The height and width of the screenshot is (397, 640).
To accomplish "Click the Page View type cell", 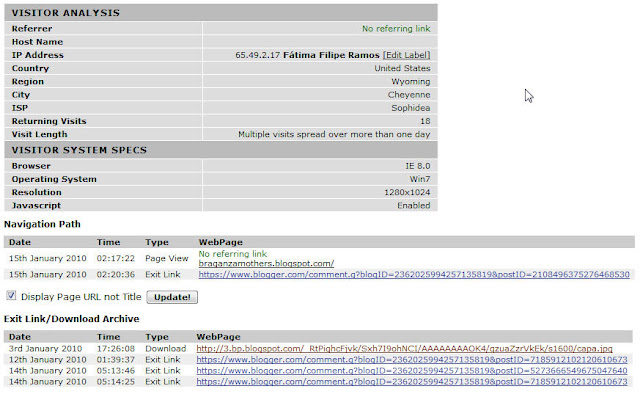I will [x=167, y=258].
